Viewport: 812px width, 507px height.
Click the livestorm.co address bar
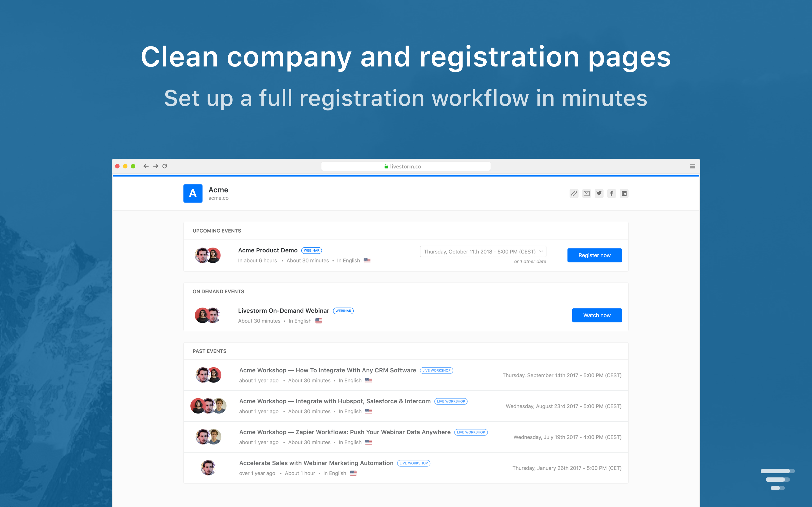(x=405, y=166)
